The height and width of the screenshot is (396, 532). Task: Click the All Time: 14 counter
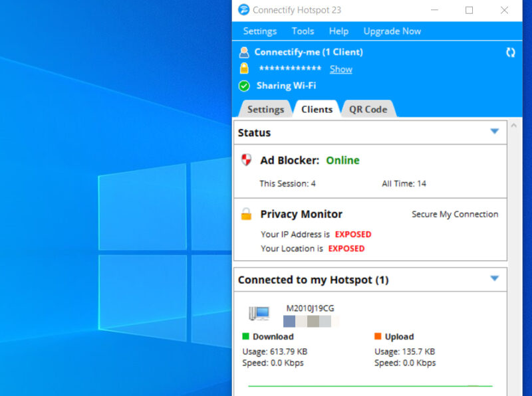(404, 183)
